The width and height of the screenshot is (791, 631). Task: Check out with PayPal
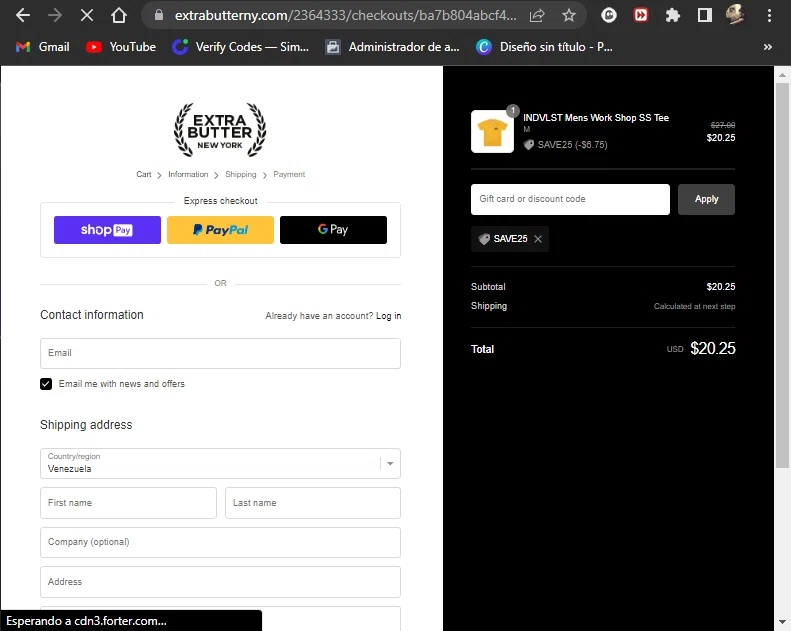(220, 230)
